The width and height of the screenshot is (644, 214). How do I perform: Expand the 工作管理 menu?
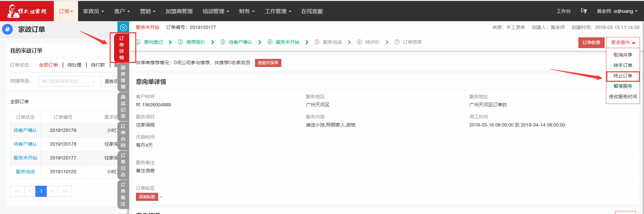point(278,11)
